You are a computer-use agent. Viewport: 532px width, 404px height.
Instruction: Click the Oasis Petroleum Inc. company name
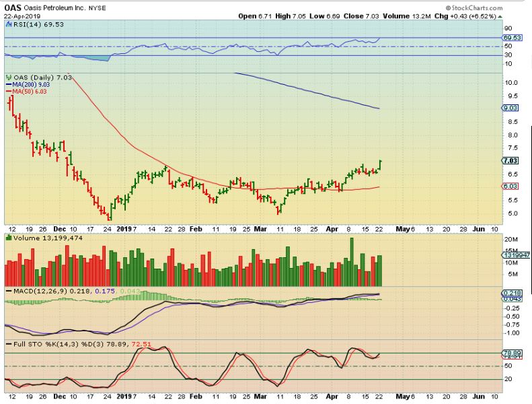[x=55, y=8]
